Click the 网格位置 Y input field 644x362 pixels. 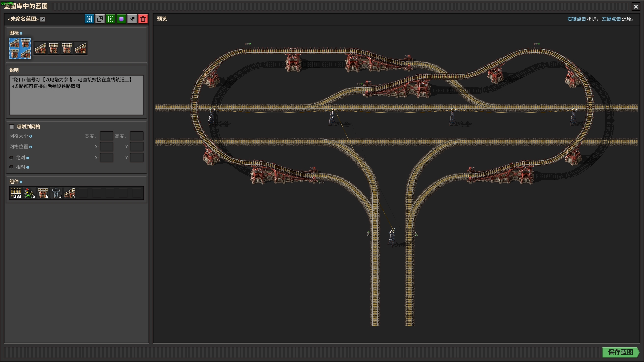137,147
